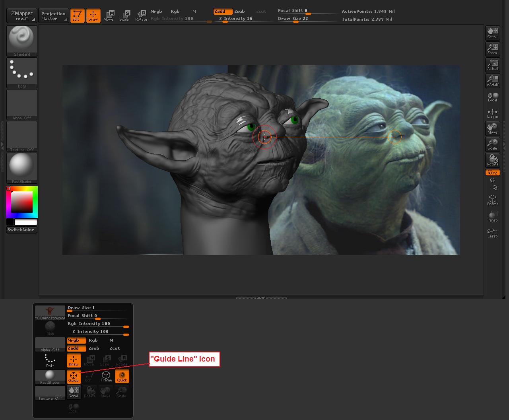The image size is (509, 420).
Task: Open the Texture Off picker in popup panel
Action: (x=50, y=393)
